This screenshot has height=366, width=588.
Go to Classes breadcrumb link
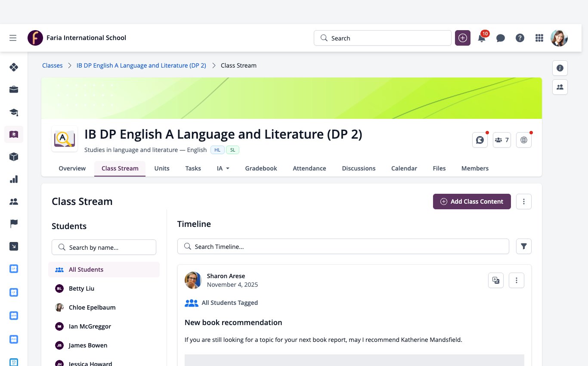coord(53,65)
